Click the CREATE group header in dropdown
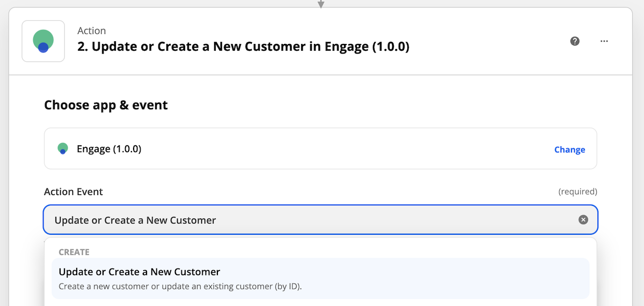The image size is (644, 306). pos(74,252)
